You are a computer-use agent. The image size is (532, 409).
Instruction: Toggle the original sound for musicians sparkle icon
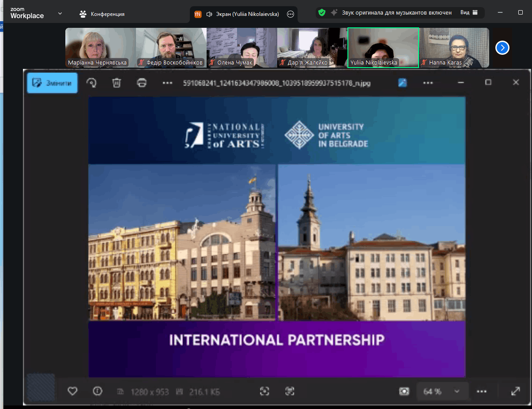(334, 13)
